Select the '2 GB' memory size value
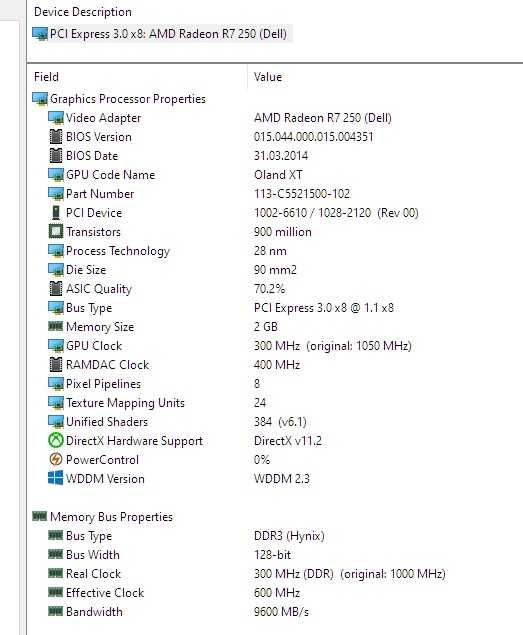The height and width of the screenshot is (635, 523). point(266,327)
